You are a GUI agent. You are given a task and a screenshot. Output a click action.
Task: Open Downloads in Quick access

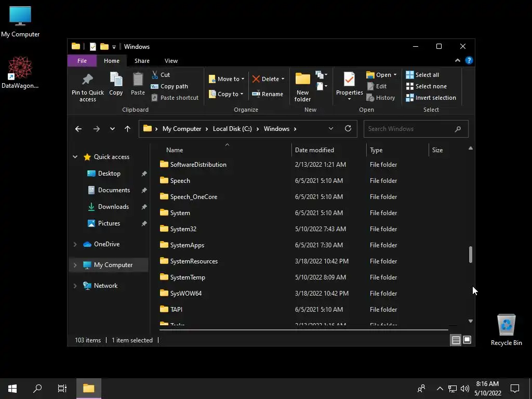point(113,207)
